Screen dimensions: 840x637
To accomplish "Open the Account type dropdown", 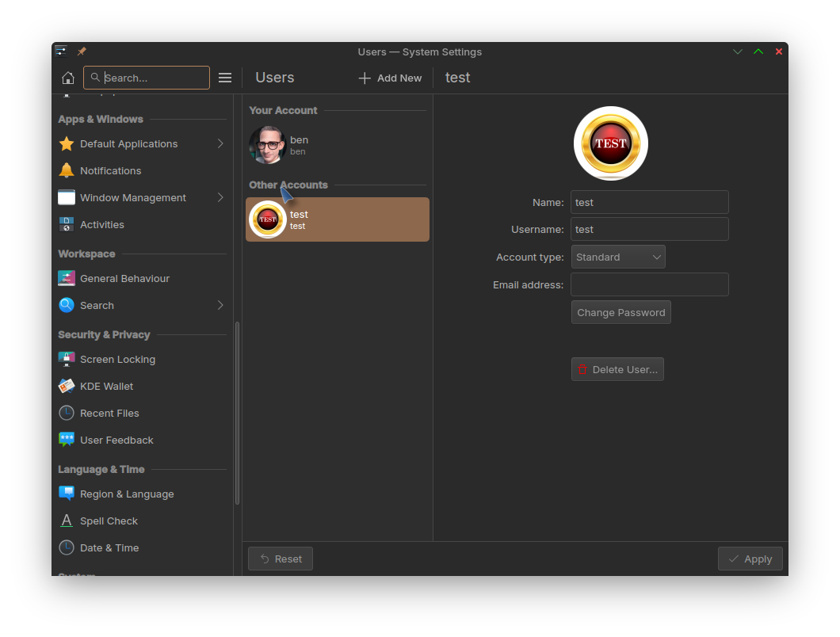I will pos(618,257).
